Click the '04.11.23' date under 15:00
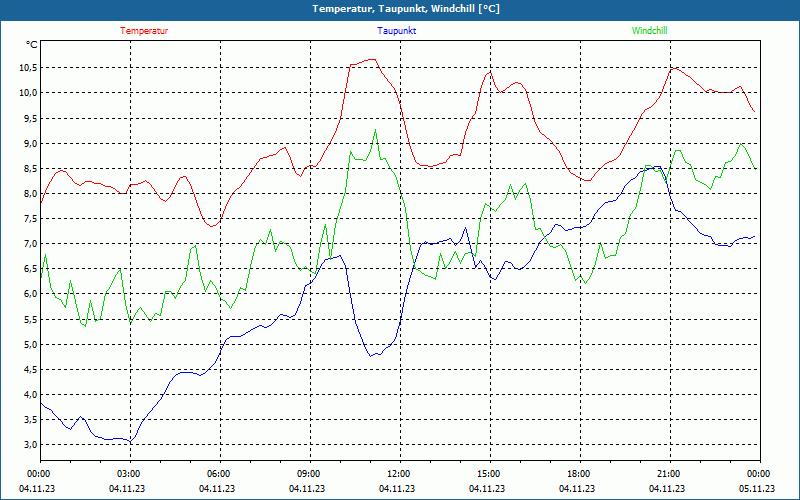 [487, 489]
